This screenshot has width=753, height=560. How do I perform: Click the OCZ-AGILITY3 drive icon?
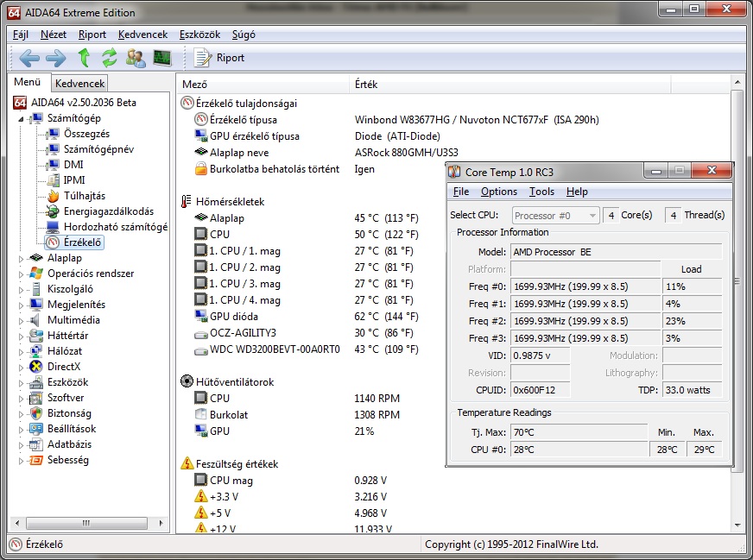[x=200, y=334]
